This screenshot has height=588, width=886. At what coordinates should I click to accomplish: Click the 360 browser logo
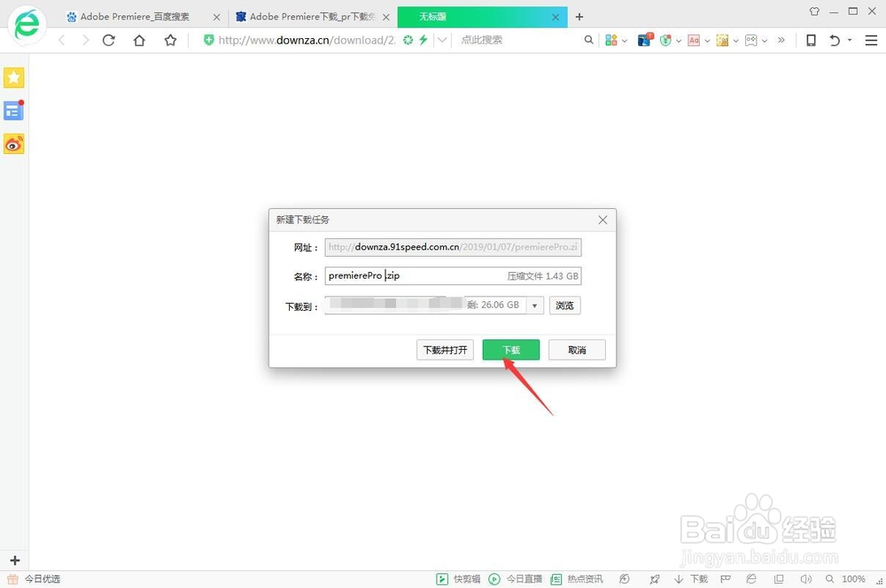coord(27,24)
